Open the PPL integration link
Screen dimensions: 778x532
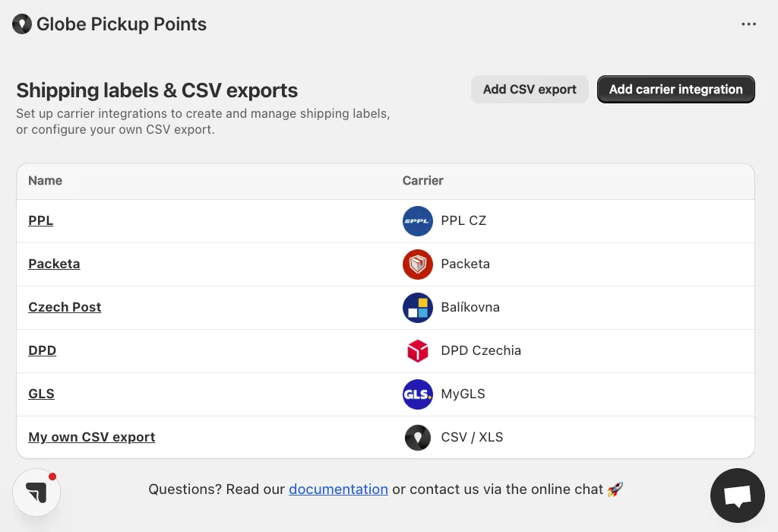41,220
